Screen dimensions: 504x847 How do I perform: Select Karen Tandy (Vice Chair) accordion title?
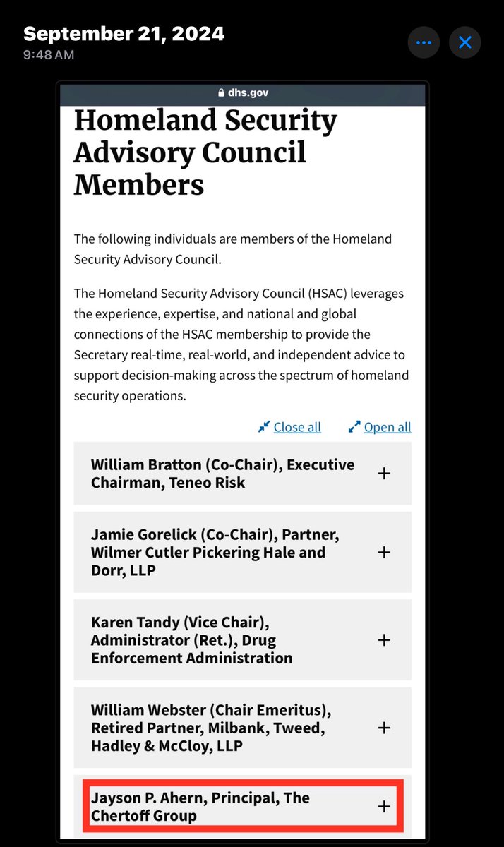click(x=191, y=640)
